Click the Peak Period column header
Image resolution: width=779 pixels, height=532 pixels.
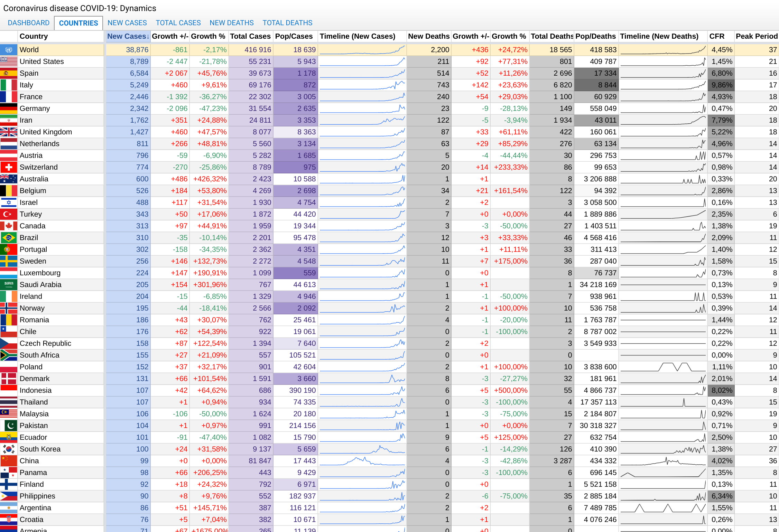[756, 36]
